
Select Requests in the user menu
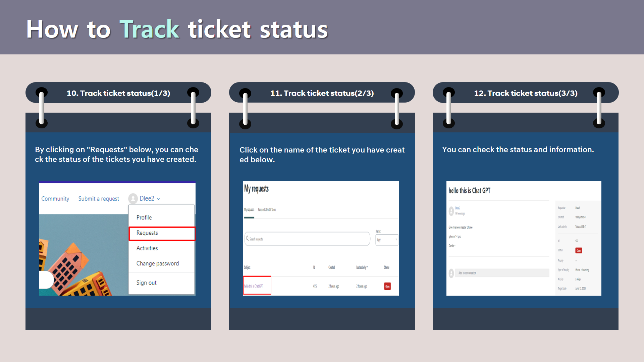[147, 233]
